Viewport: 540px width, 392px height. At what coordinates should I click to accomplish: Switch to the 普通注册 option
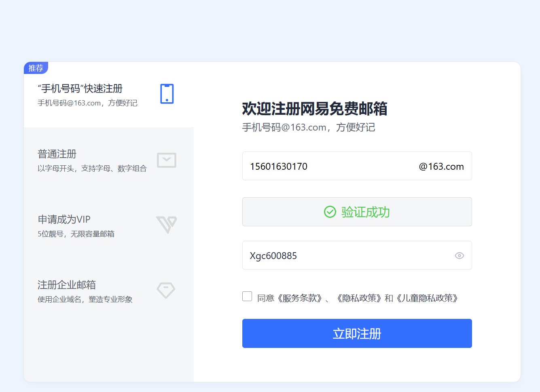point(57,154)
